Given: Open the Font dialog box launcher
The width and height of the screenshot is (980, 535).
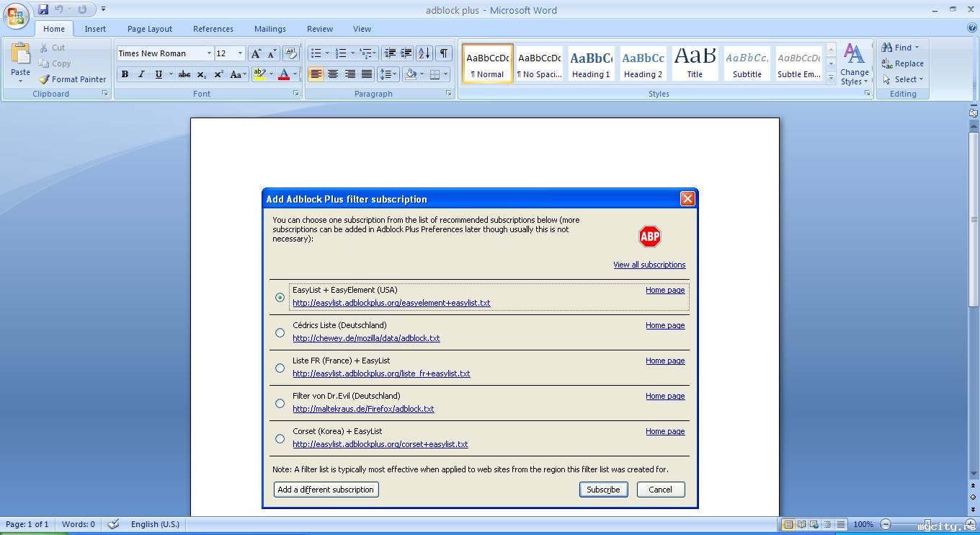Looking at the screenshot, I should coord(295,94).
